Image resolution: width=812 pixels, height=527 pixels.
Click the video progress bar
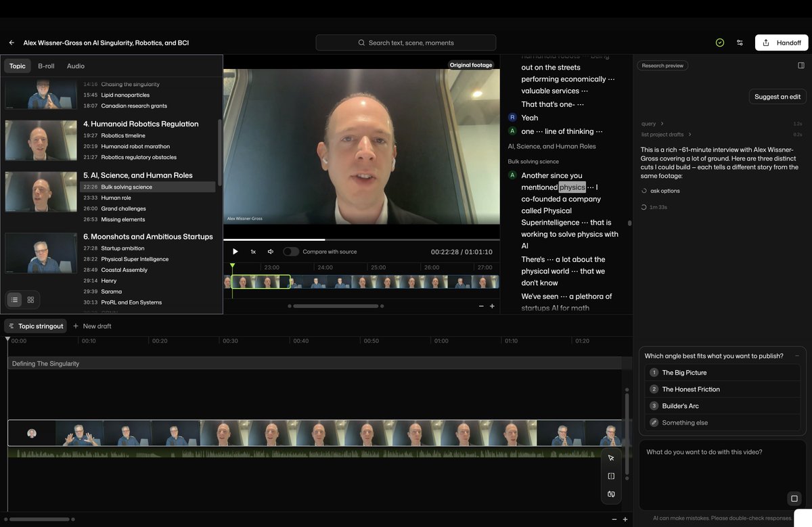click(x=361, y=239)
